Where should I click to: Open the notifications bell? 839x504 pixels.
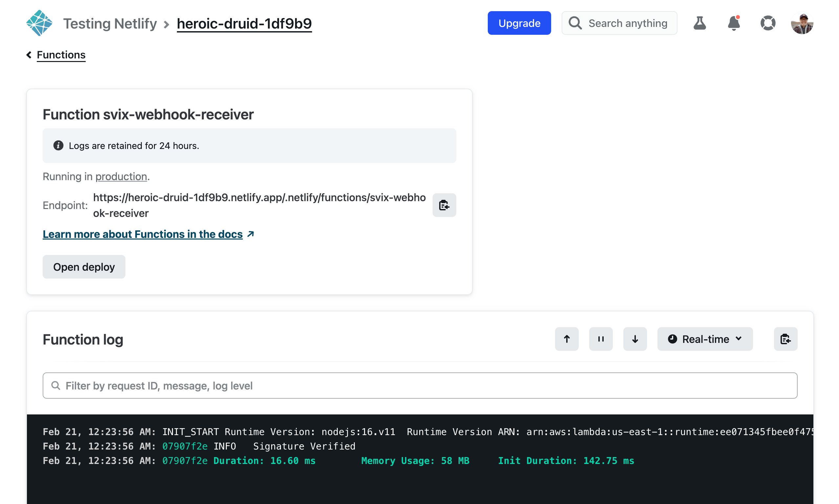pyautogui.click(x=734, y=23)
